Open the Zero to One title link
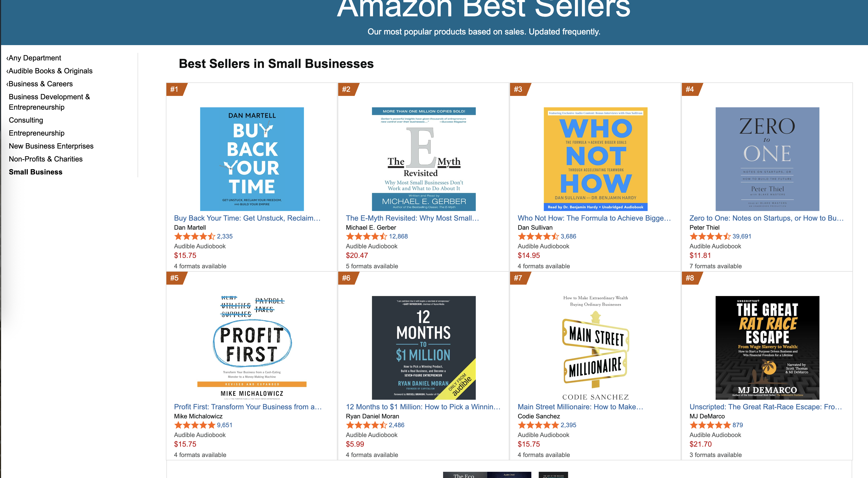The image size is (868, 478). (x=766, y=218)
